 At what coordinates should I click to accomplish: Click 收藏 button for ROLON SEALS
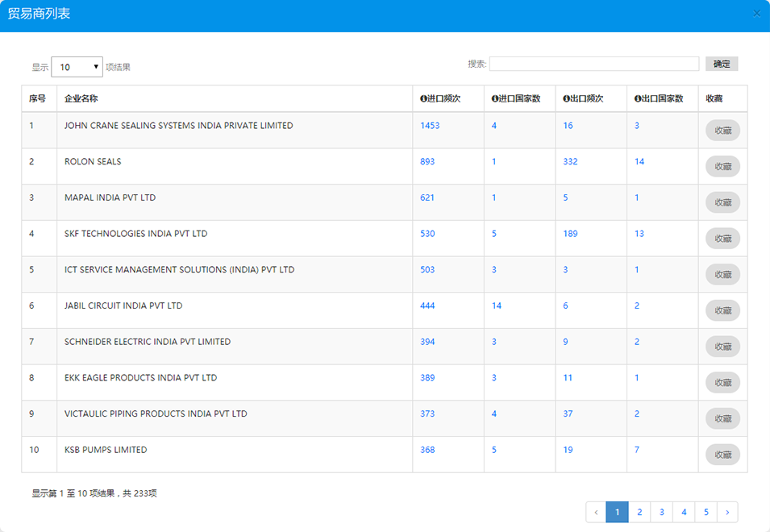[x=723, y=166]
